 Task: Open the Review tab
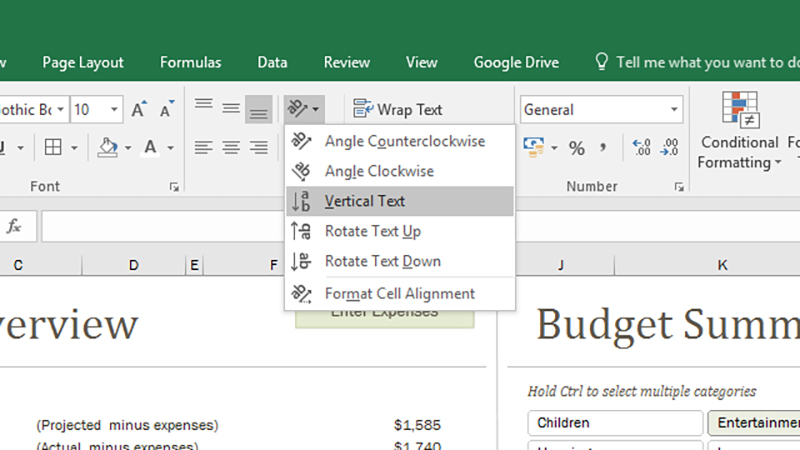pos(346,62)
